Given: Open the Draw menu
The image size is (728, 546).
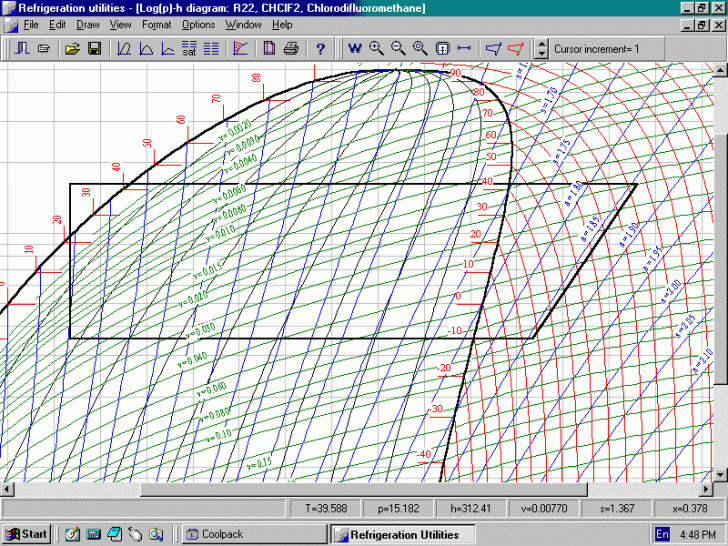Looking at the screenshot, I should [88, 25].
